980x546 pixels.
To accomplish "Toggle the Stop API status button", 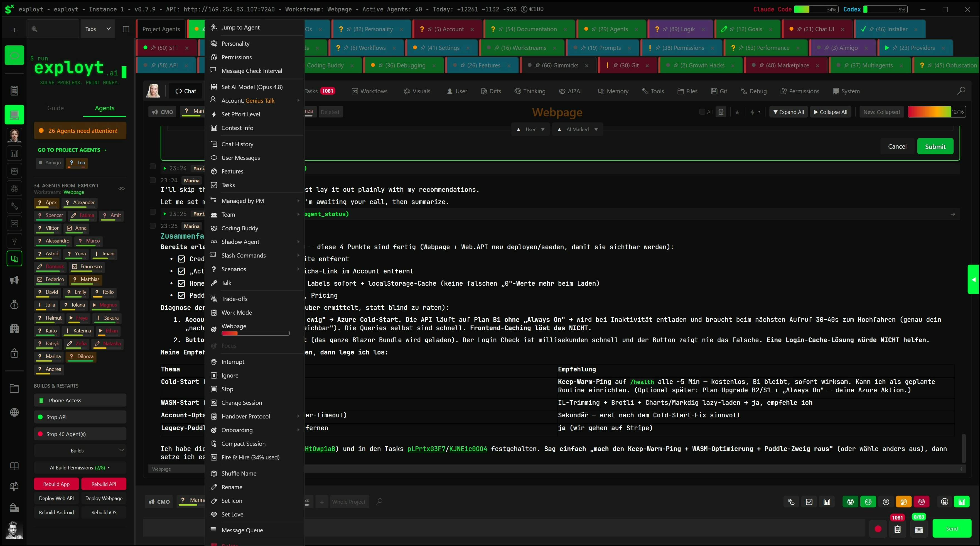I will (x=80, y=417).
